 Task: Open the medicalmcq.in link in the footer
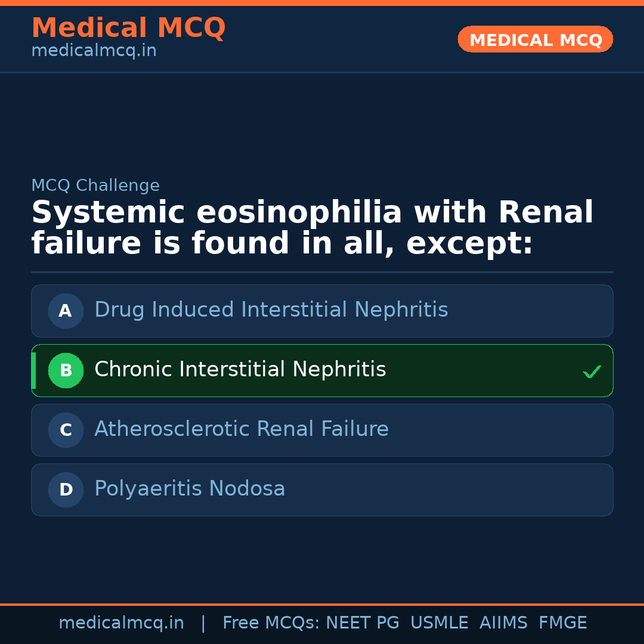(121, 623)
